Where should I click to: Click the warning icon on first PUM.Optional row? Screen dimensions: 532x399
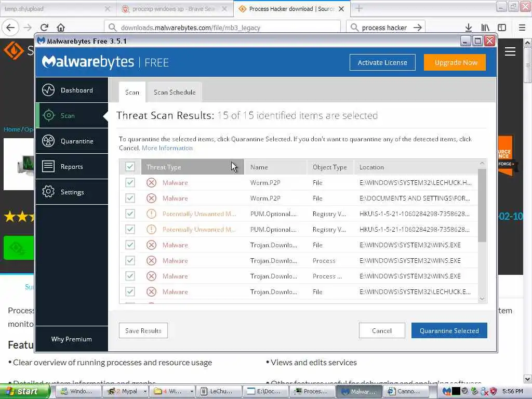coord(151,214)
